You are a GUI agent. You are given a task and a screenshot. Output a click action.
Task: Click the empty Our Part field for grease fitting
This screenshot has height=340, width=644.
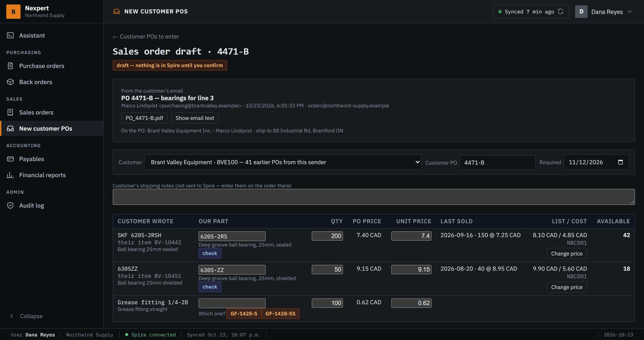[232, 303]
